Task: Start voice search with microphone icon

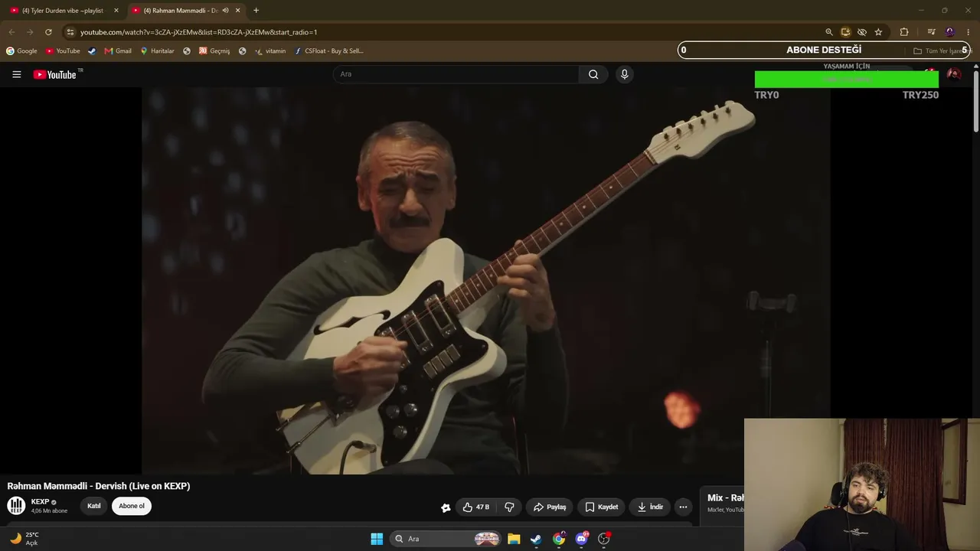Action: tap(625, 74)
